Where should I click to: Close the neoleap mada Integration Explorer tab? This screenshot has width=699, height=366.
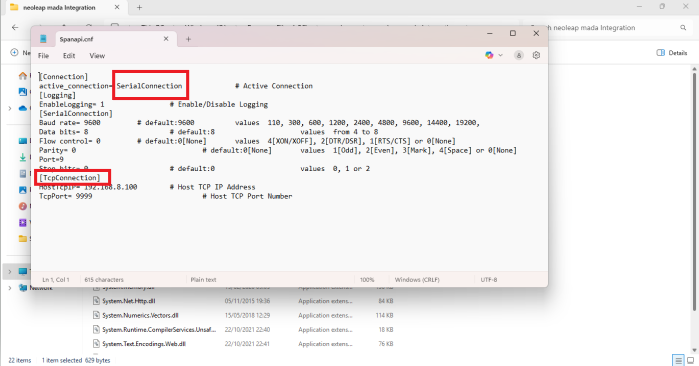click(x=117, y=7)
